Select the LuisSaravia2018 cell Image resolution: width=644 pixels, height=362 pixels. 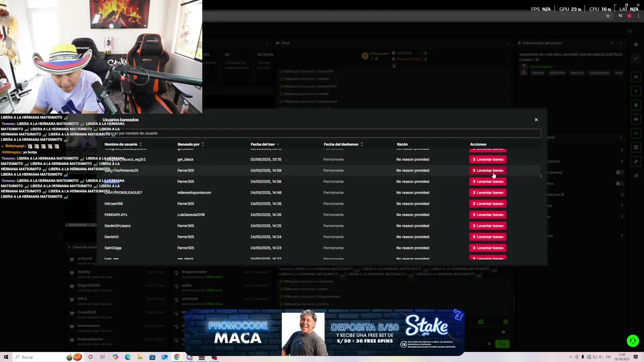click(x=191, y=215)
